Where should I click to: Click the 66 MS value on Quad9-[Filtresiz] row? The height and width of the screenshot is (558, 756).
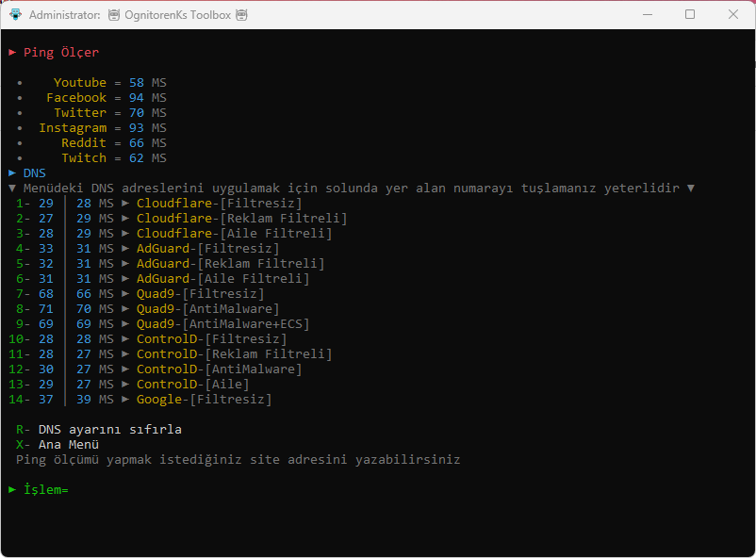point(95,294)
